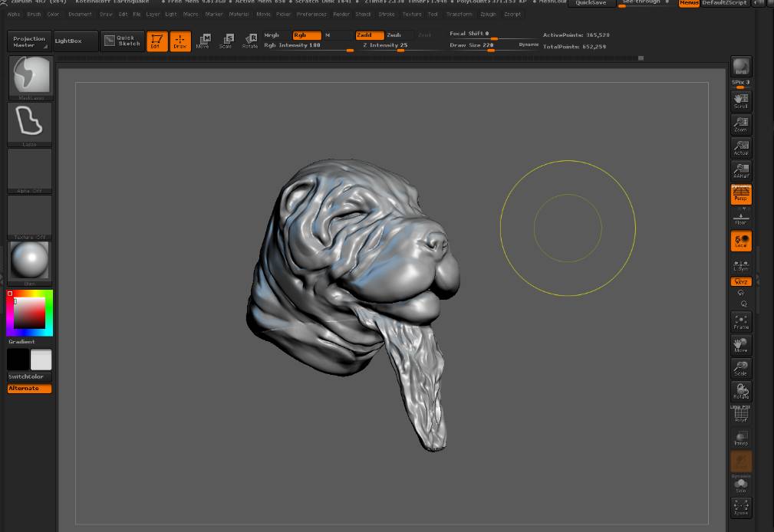Toggle PolyF polyframe display
The height and width of the screenshot is (532, 774).
pyautogui.click(x=741, y=415)
